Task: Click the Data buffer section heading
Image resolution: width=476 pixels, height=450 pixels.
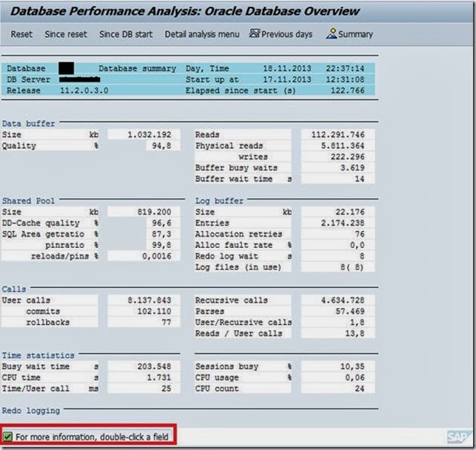Action: coord(28,124)
